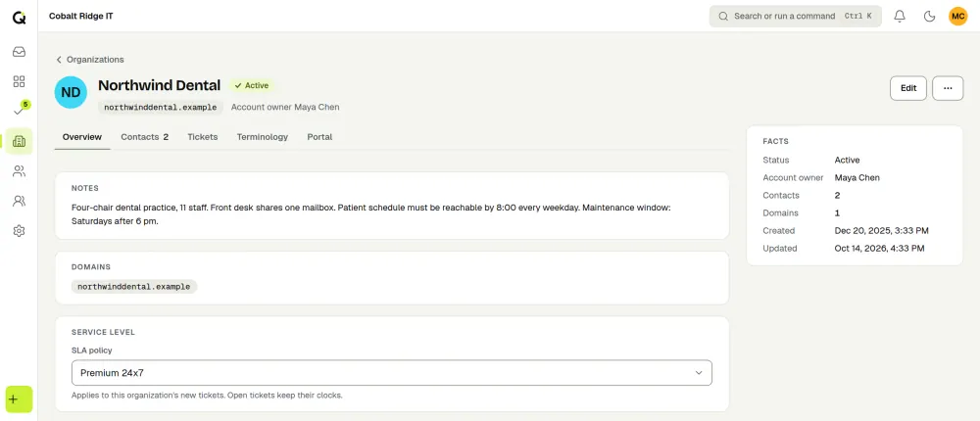
Task: Click the Updated date Oct 14, 2026
Action: tap(879, 249)
